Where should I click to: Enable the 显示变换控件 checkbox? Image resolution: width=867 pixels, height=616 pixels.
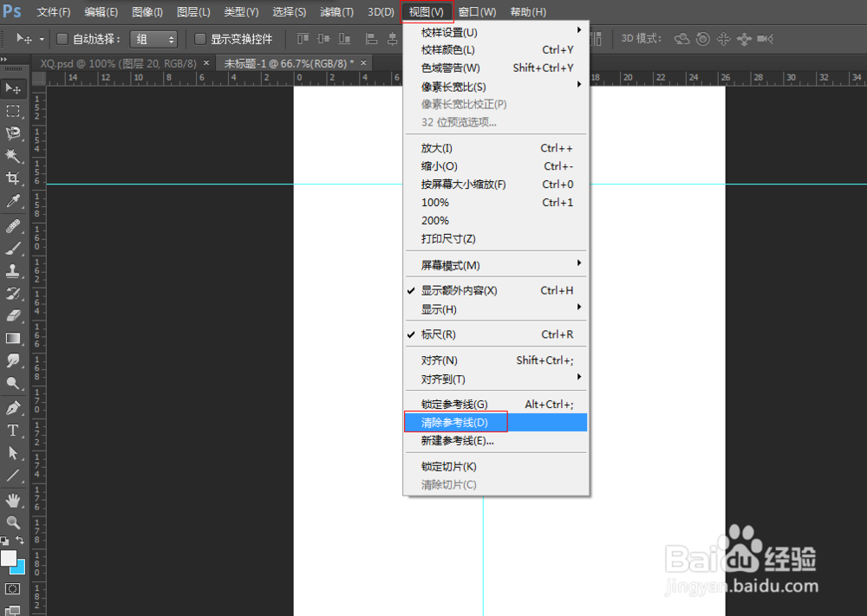tap(200, 39)
